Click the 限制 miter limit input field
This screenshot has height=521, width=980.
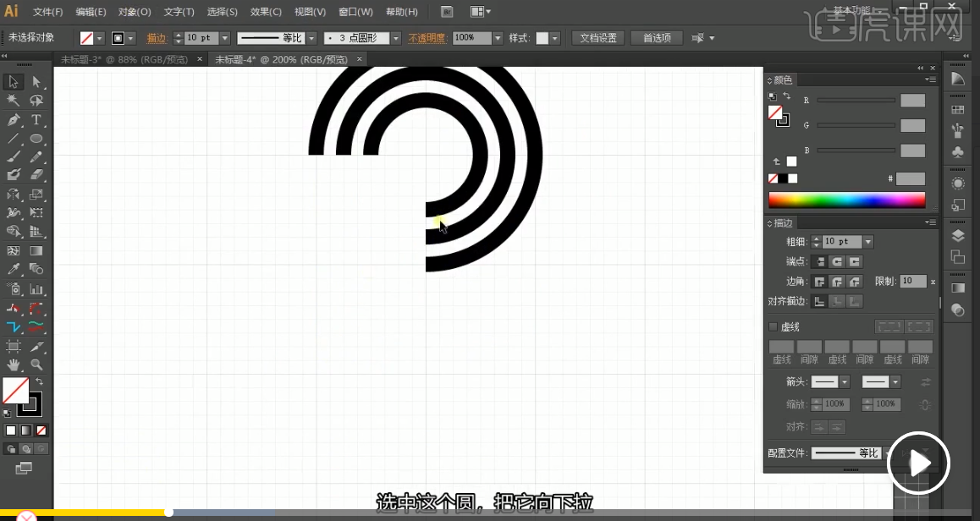(912, 282)
